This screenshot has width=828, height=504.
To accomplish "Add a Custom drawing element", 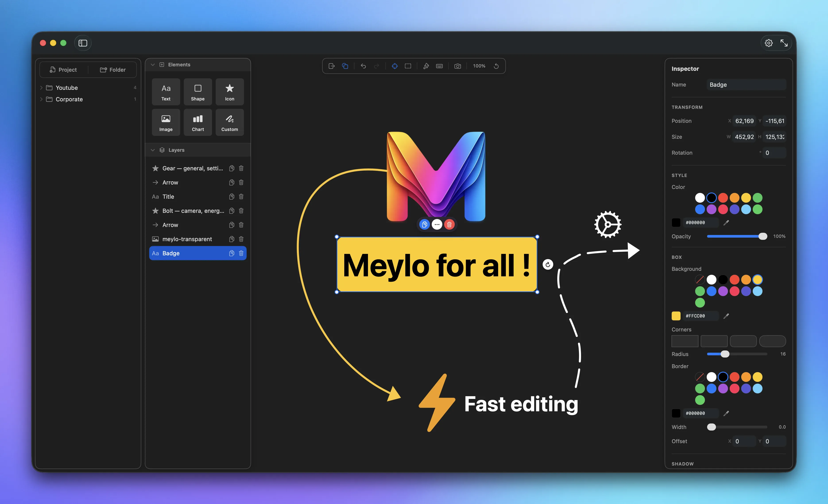I will point(230,122).
